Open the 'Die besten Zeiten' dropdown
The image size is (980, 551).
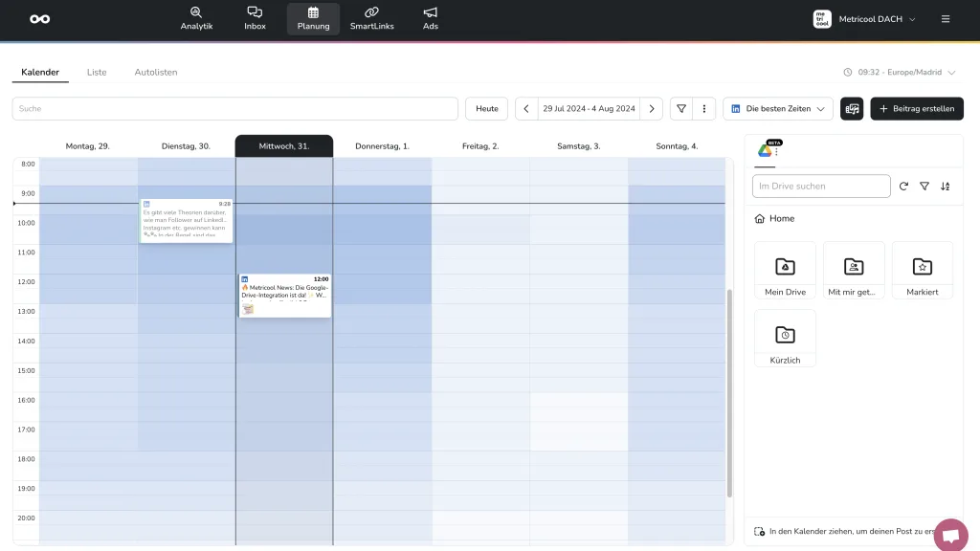777,109
